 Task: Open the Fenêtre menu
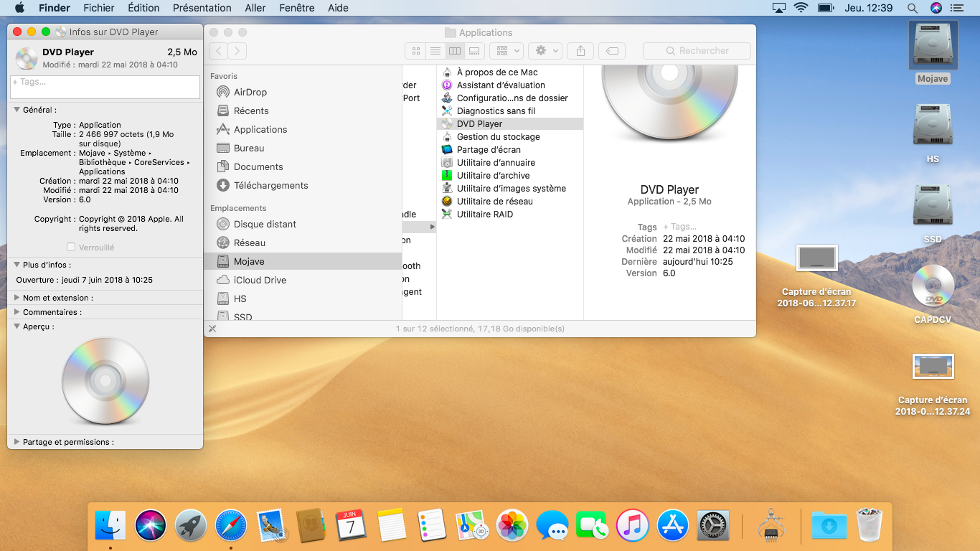[297, 8]
